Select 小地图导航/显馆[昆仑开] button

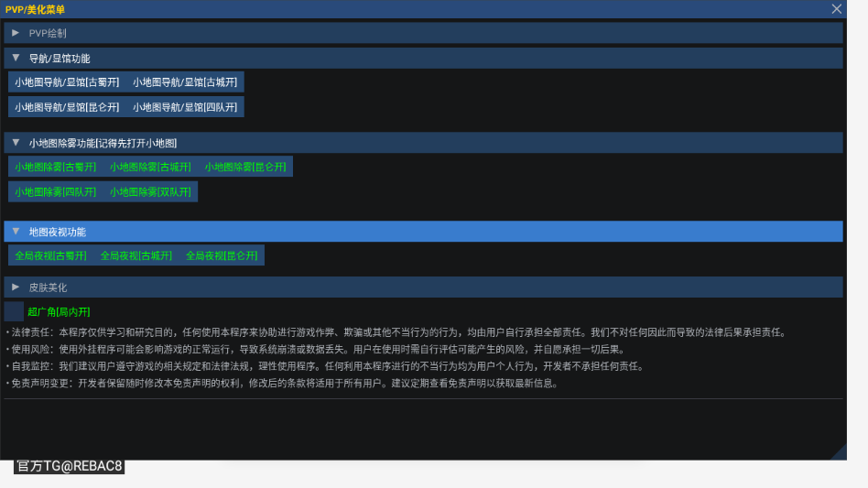(67, 107)
